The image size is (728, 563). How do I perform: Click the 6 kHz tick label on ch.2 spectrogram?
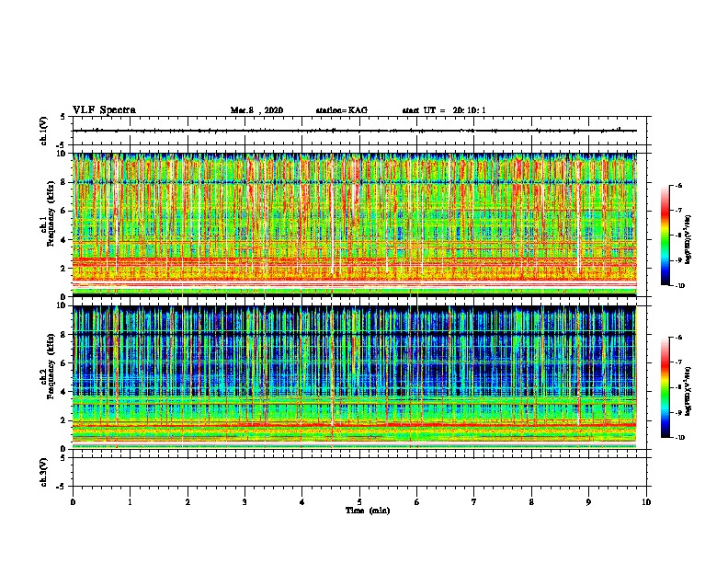pyautogui.click(x=64, y=363)
